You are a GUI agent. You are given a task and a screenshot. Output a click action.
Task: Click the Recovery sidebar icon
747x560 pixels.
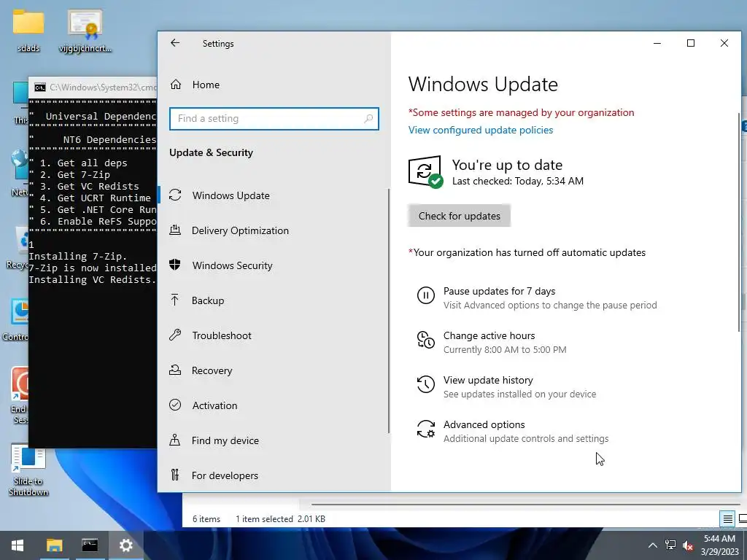coord(175,370)
